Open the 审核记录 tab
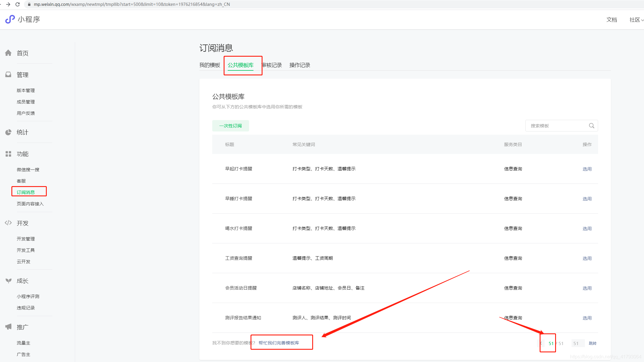 [272, 65]
